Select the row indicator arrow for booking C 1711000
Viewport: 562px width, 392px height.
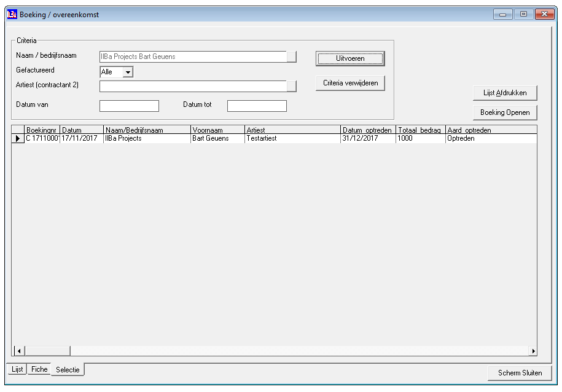pyautogui.click(x=18, y=138)
